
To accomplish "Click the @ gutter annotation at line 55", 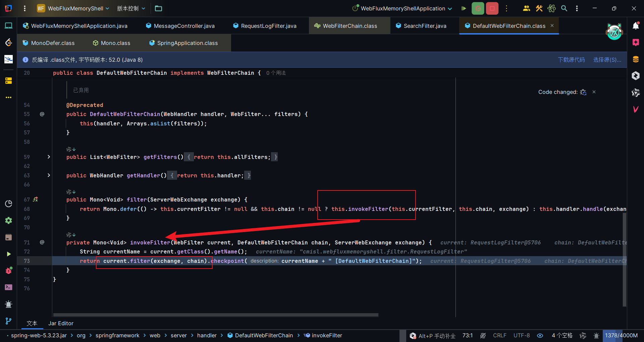I will [42, 114].
